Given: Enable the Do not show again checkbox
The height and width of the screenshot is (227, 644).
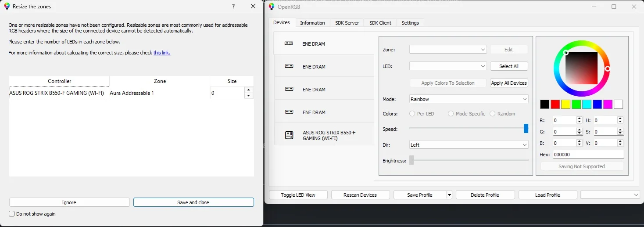Looking at the screenshot, I should click(12, 214).
